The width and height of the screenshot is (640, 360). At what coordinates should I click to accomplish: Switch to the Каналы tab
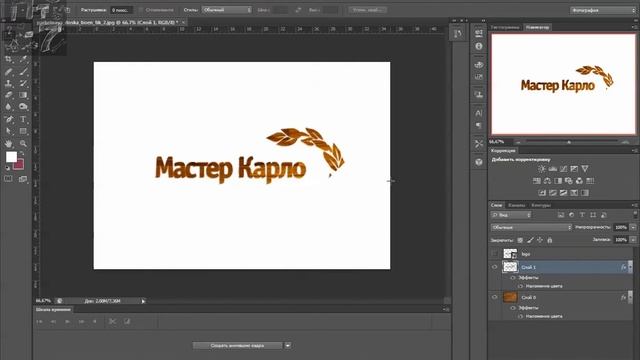[517, 205]
